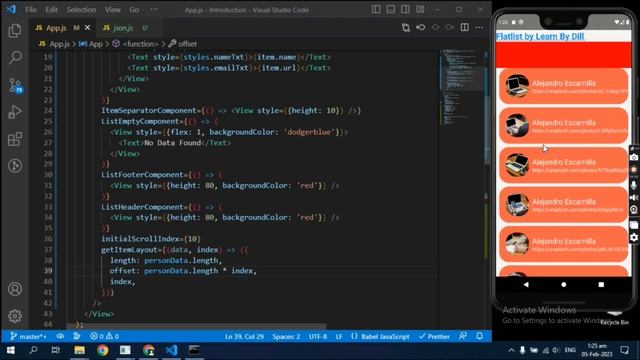Click the offset breadcrumb segment
The image size is (640, 360).
click(x=182, y=44)
